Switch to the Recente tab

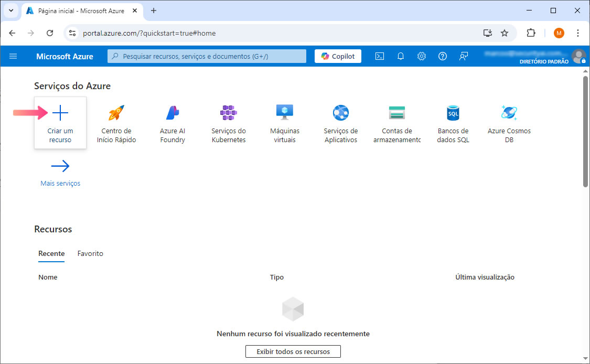click(x=51, y=253)
